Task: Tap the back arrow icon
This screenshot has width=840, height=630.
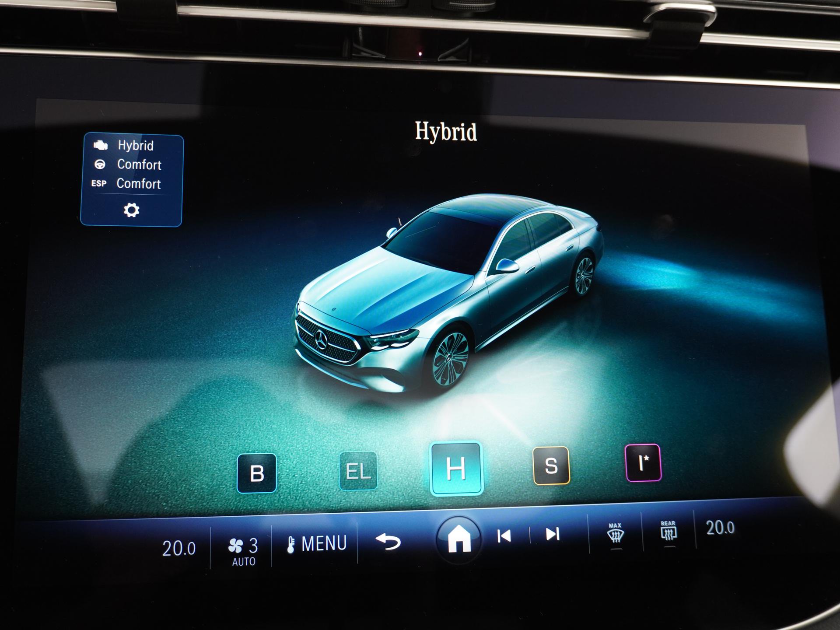Action: [x=388, y=542]
